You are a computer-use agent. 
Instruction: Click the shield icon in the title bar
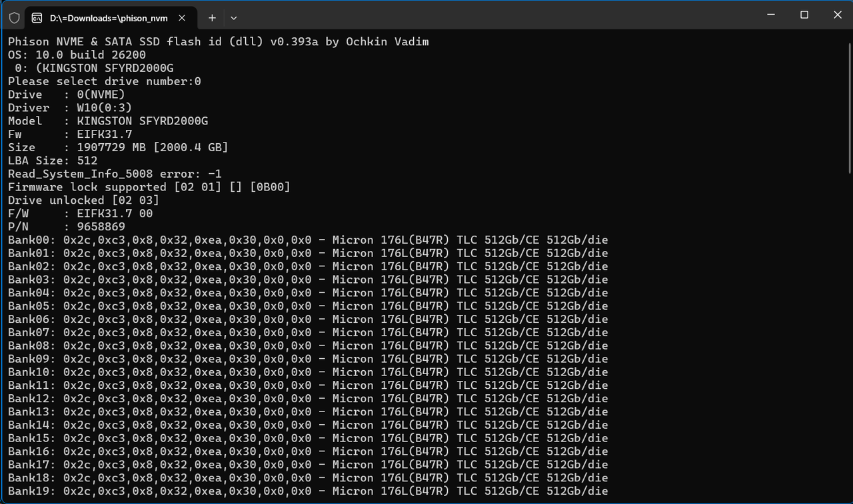coord(14,17)
